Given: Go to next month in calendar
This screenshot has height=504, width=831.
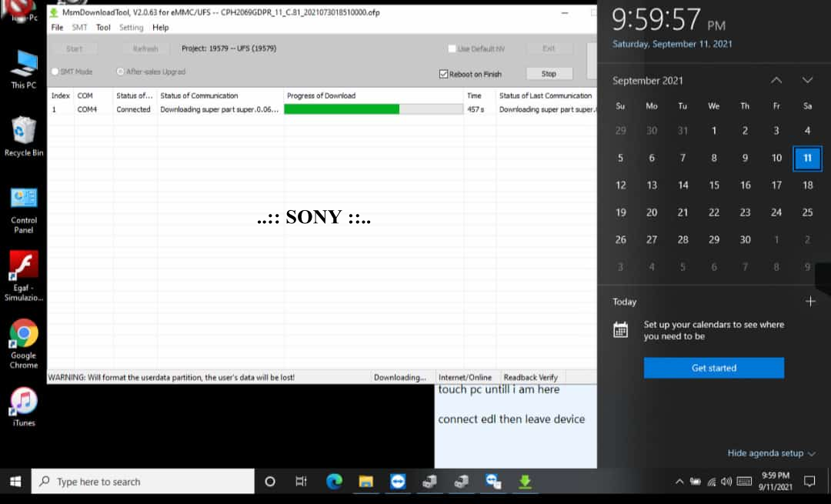Looking at the screenshot, I should click(x=807, y=81).
